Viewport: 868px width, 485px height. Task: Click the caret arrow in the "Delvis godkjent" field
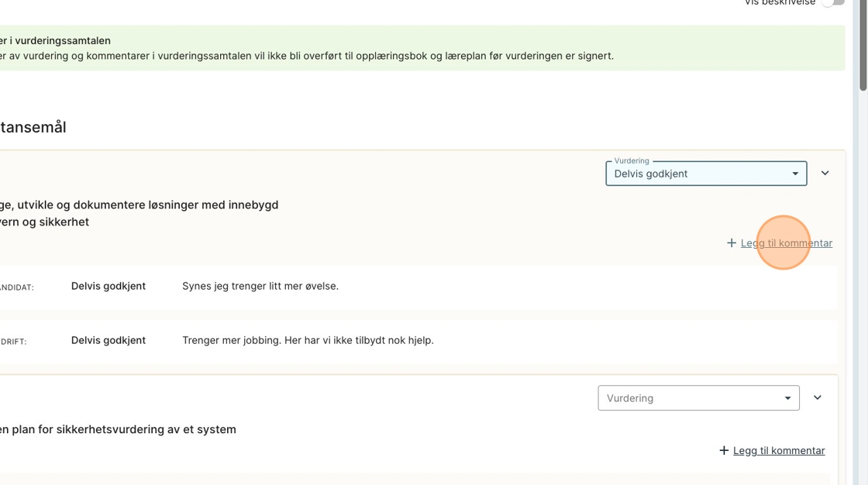coord(794,174)
